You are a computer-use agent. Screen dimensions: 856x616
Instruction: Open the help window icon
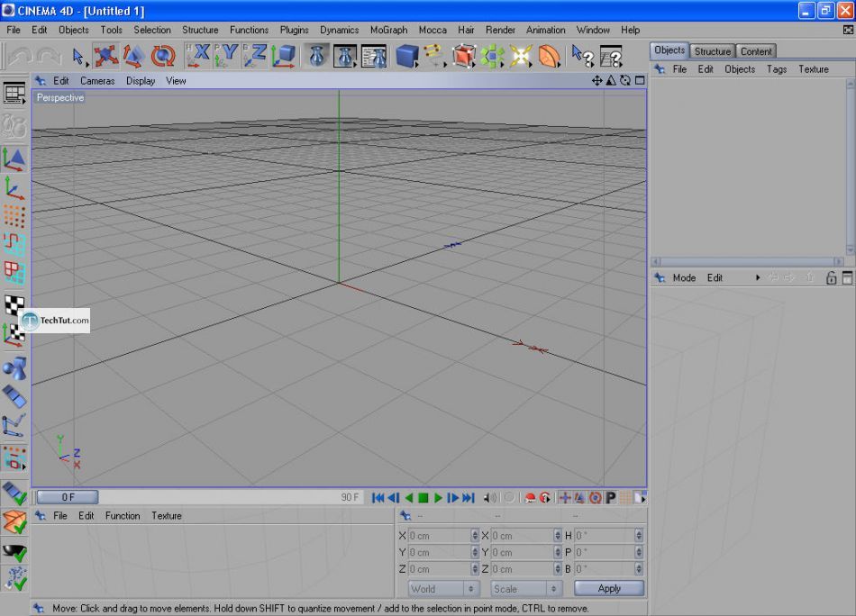click(611, 56)
